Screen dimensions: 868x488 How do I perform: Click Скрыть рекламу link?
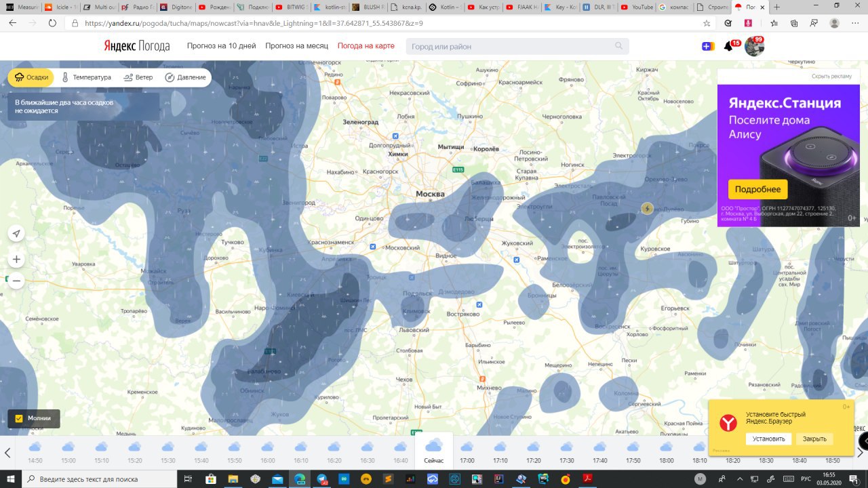831,76
